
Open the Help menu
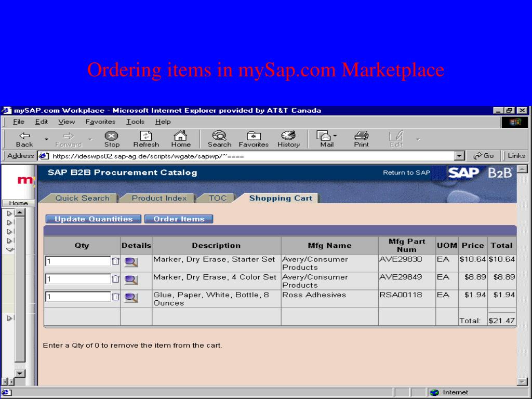pyautogui.click(x=163, y=122)
